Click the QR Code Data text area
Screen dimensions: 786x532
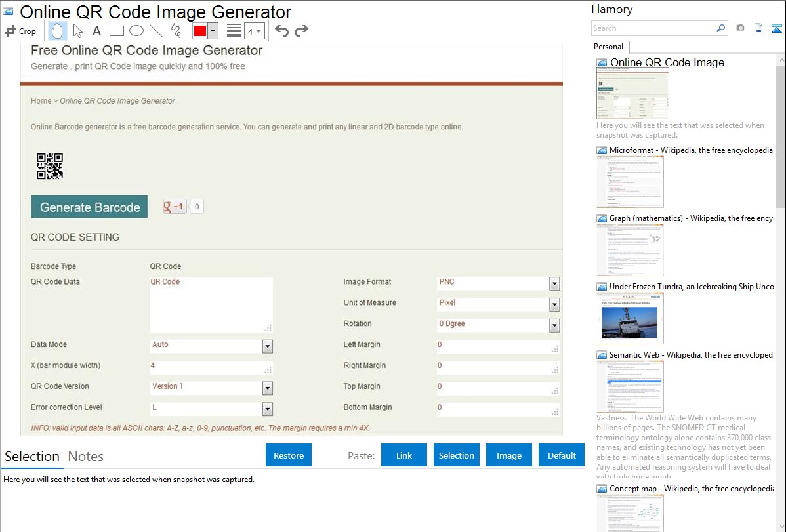tap(211, 305)
